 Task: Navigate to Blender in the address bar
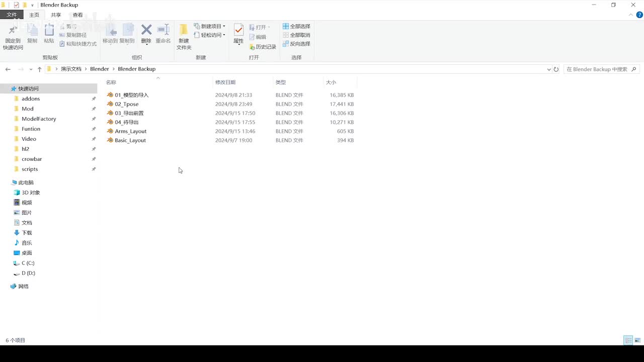100,69
